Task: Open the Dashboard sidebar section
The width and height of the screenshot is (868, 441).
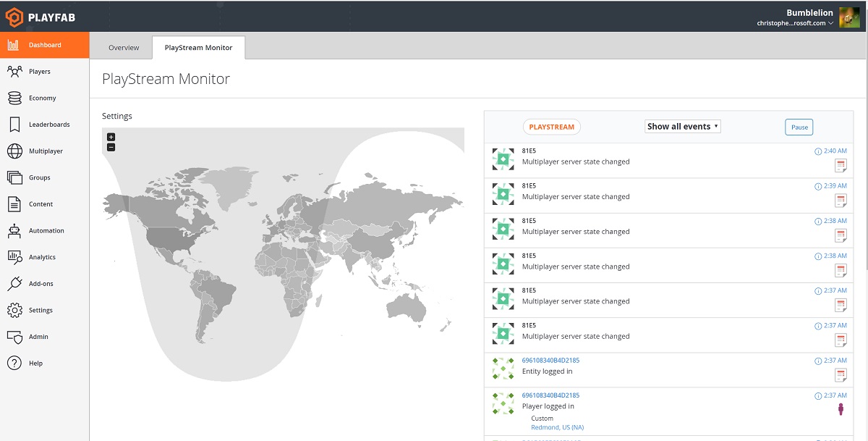Action: pyautogui.click(x=44, y=45)
